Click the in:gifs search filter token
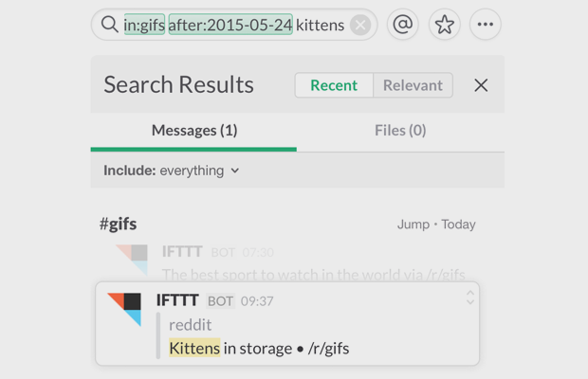 (x=144, y=25)
